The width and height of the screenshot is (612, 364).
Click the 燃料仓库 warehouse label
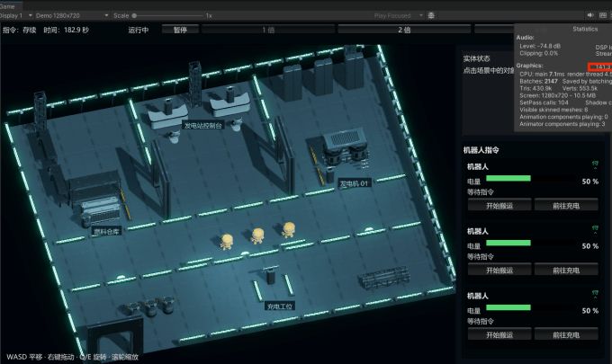click(x=106, y=232)
